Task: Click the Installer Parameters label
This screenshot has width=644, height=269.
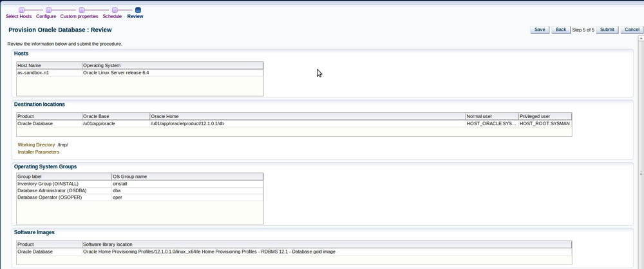Action: [x=39, y=152]
